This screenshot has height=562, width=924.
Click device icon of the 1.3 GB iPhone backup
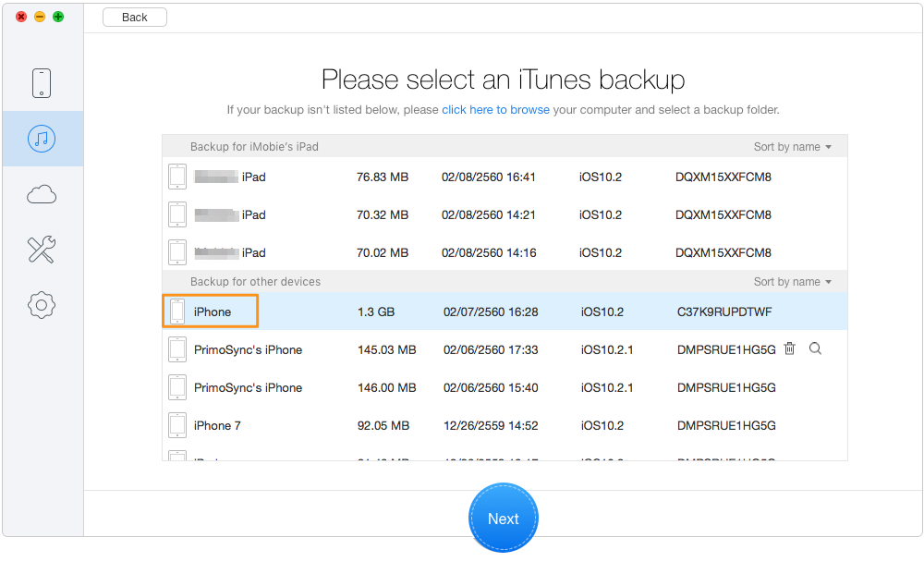[x=177, y=312]
